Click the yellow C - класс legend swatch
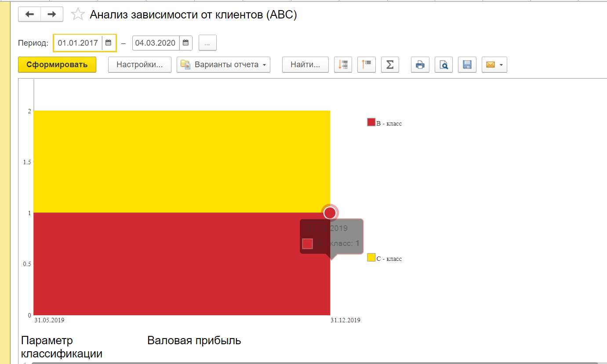607x364 pixels. tap(371, 258)
